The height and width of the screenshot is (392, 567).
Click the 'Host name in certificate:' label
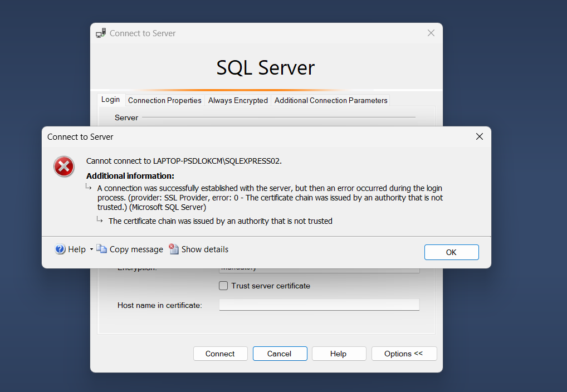point(160,305)
